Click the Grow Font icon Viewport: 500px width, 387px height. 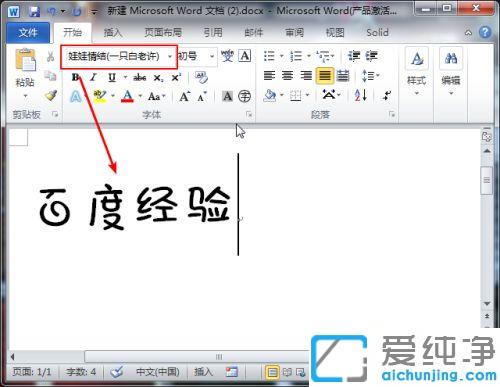[x=185, y=97]
